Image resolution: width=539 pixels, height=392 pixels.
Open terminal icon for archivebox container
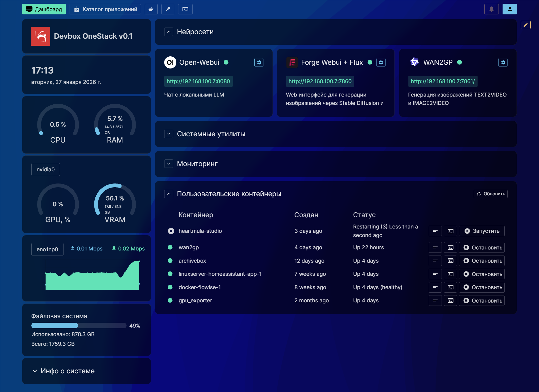450,261
